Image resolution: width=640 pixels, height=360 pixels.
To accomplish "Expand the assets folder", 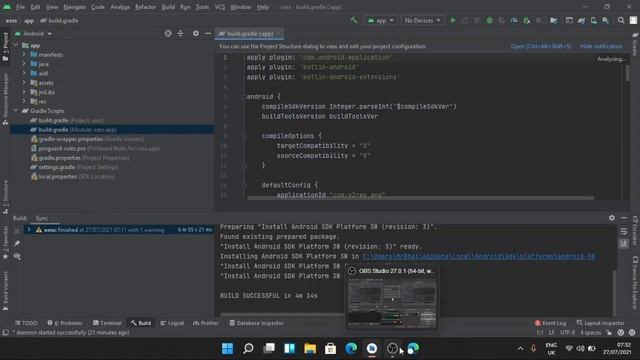I will click(x=24, y=82).
